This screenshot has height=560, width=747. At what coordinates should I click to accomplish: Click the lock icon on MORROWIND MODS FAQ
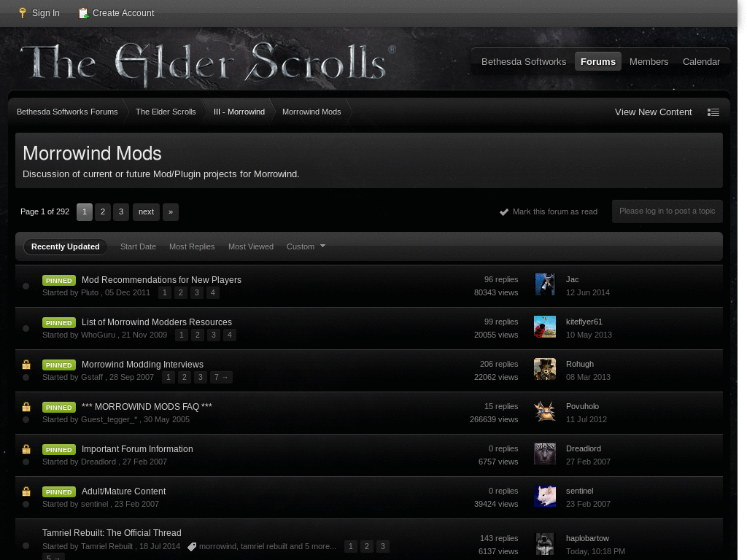(x=26, y=407)
